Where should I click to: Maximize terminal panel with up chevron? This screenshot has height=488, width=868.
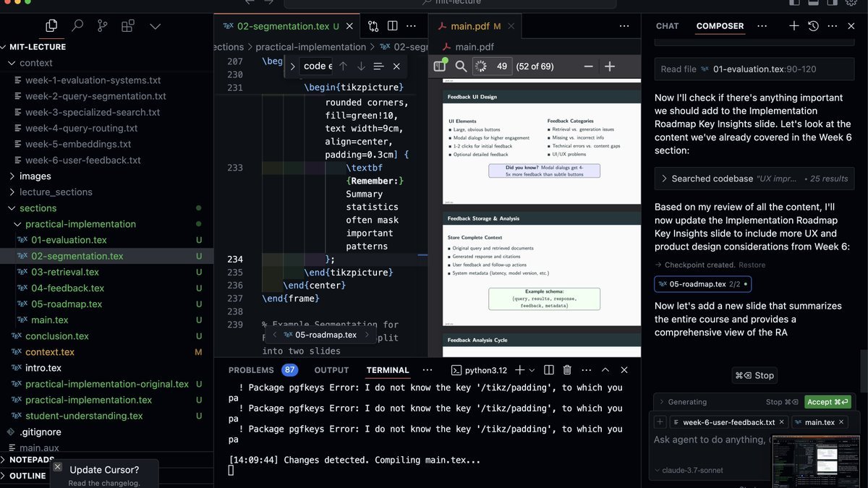pos(605,370)
